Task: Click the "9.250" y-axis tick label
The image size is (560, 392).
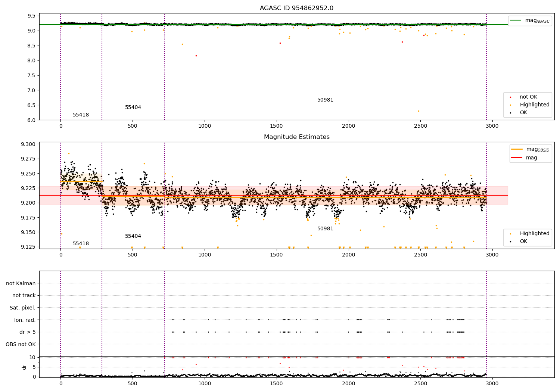Action: click(x=28, y=174)
